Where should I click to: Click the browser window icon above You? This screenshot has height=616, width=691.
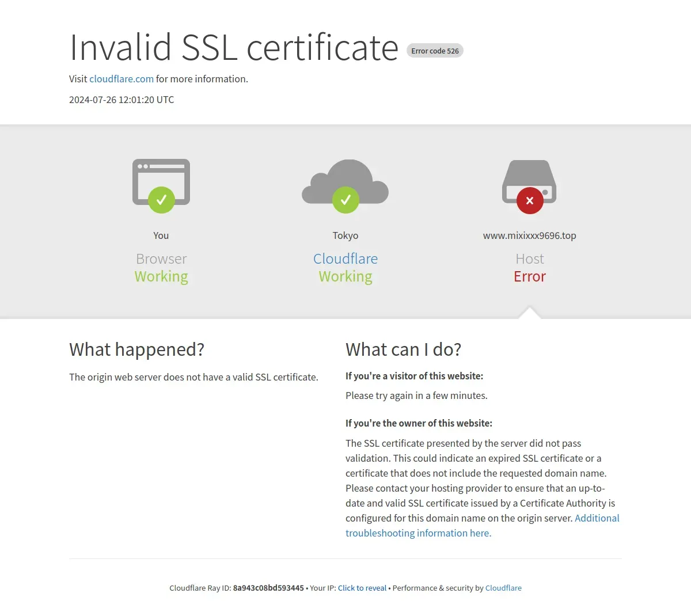click(x=161, y=186)
